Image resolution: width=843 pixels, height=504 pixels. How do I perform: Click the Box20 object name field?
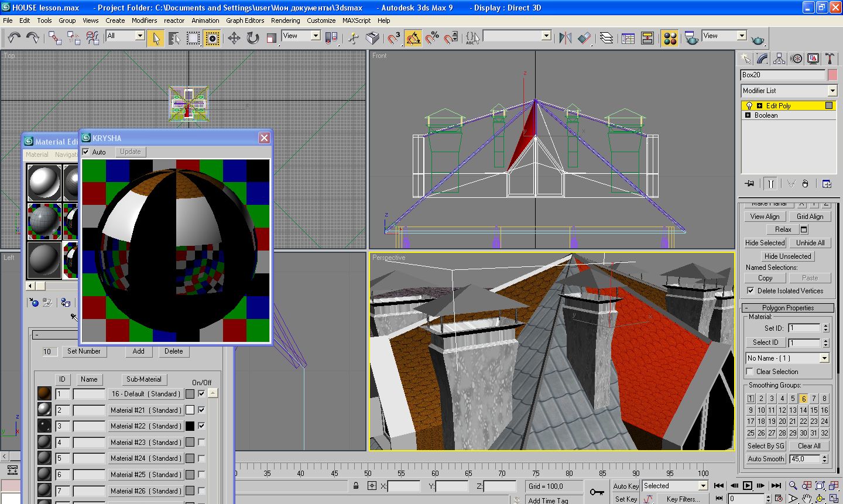783,75
